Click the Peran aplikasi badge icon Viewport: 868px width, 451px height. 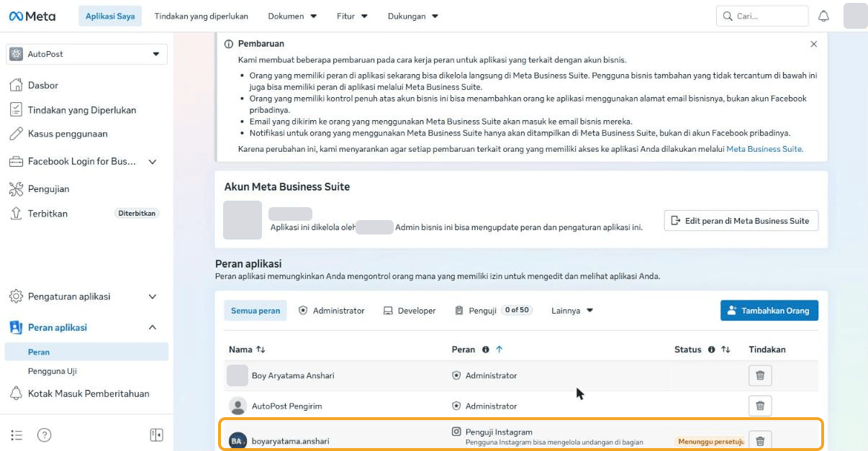pos(16,327)
